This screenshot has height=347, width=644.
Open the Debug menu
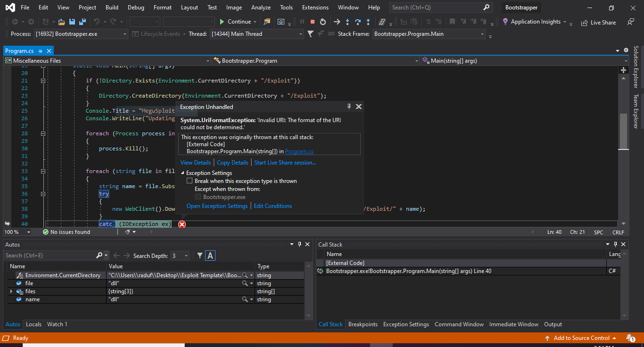tap(136, 8)
